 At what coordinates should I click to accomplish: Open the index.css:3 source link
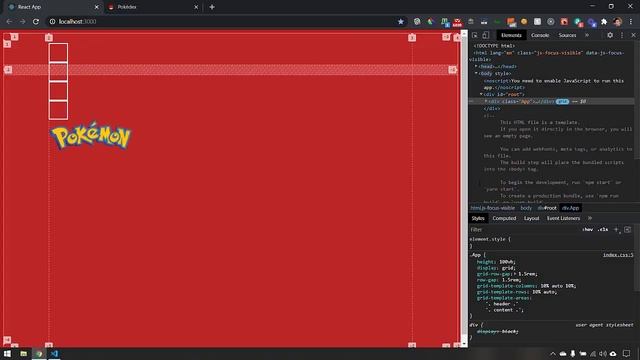click(618, 255)
